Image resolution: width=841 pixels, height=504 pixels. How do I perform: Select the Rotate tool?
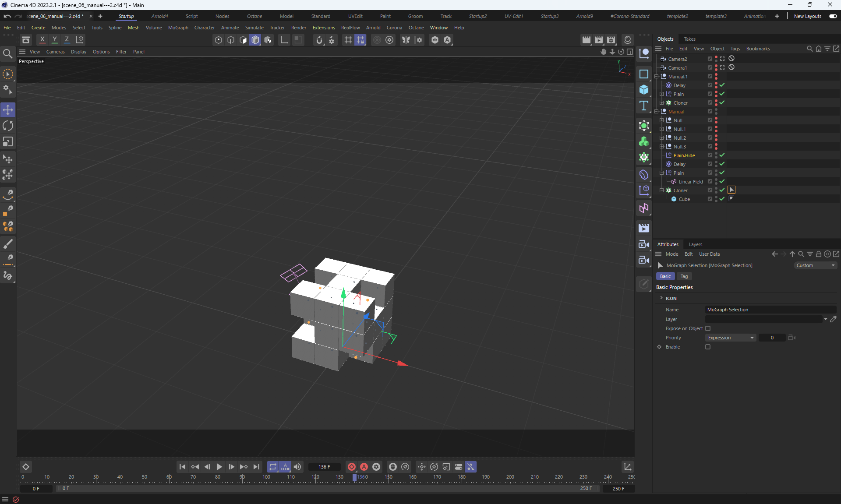pos(8,126)
